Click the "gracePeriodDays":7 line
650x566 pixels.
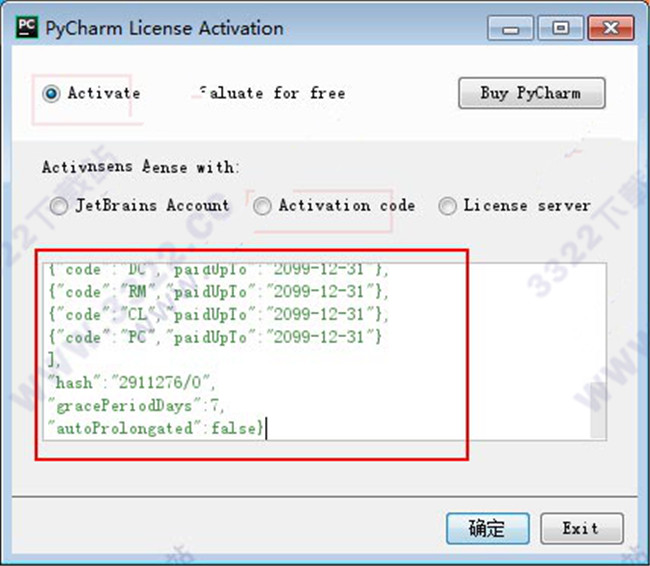tap(136, 405)
